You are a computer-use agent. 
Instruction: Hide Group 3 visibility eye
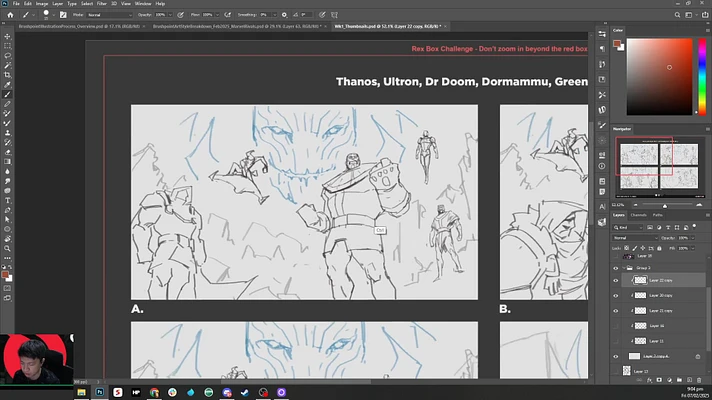click(x=616, y=268)
